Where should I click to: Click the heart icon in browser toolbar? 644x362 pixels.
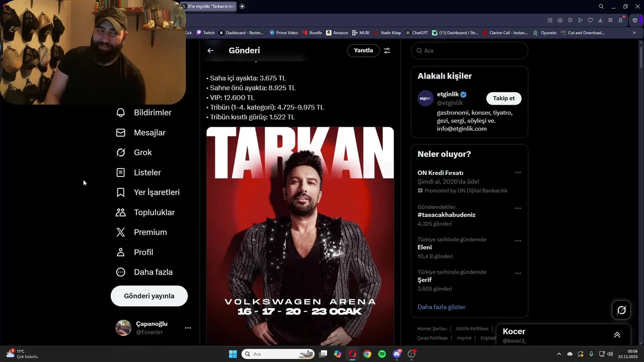(590, 20)
